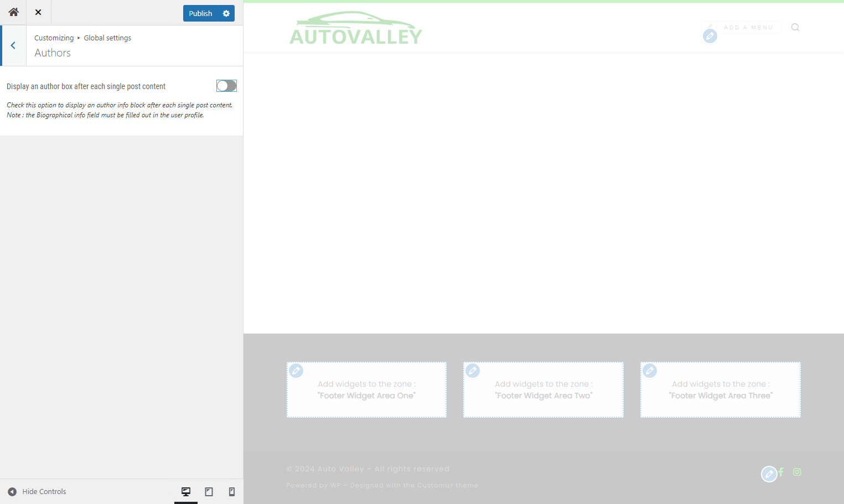Click the Auto Valley copyright link
Screen dimensions: 844x504
coord(340,469)
